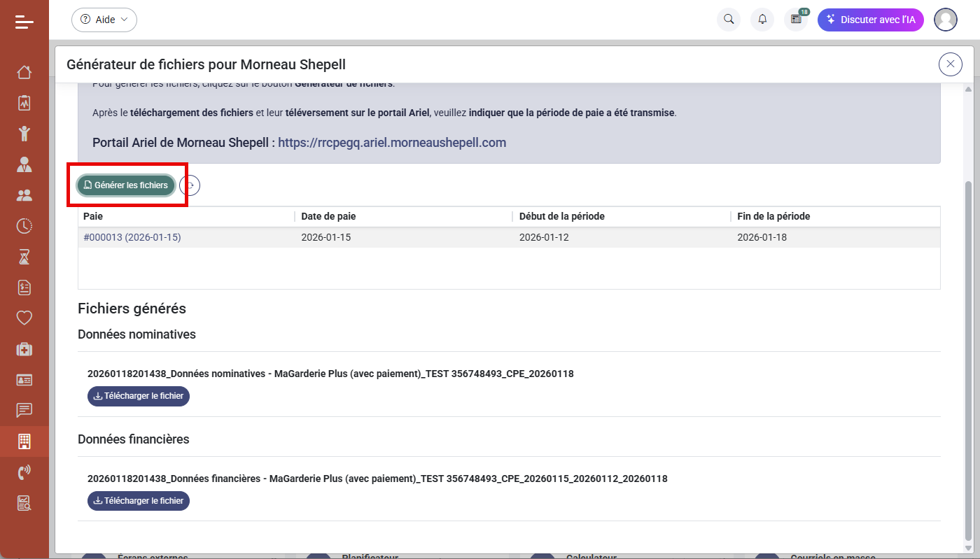
Task: Expand the hamburger menu top left
Action: click(x=24, y=21)
